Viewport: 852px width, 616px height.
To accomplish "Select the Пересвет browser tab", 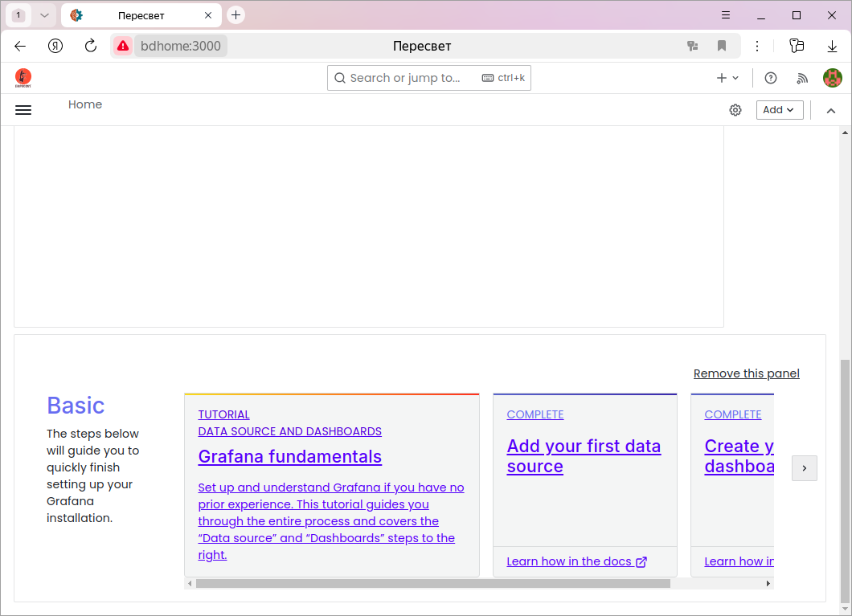I will click(141, 15).
